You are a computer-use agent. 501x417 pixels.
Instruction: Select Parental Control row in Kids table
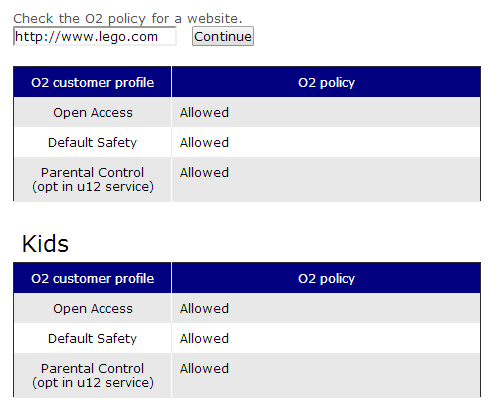(x=247, y=376)
